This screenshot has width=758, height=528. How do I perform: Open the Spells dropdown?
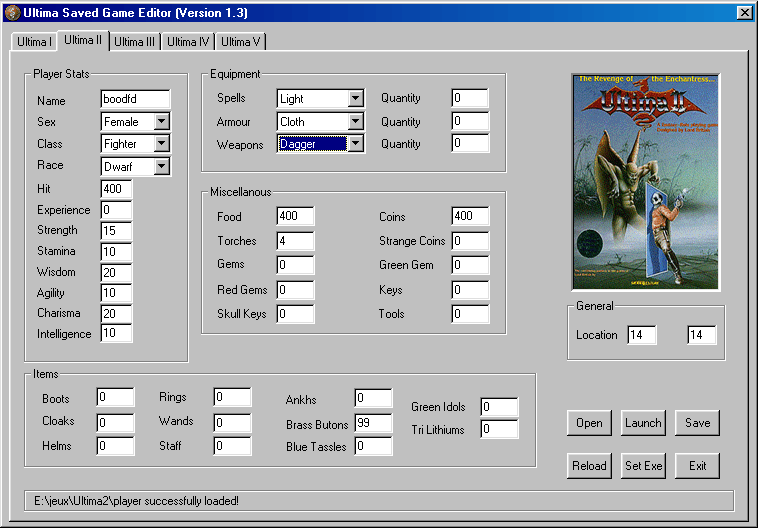tap(355, 99)
